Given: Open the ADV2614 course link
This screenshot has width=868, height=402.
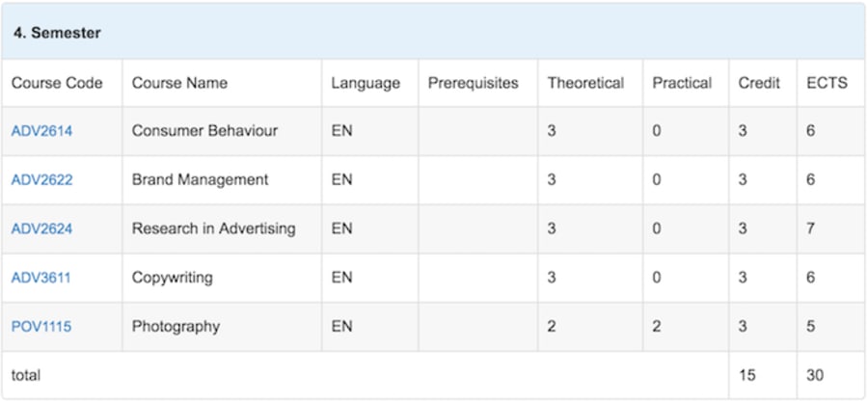Looking at the screenshot, I should pos(41,132).
